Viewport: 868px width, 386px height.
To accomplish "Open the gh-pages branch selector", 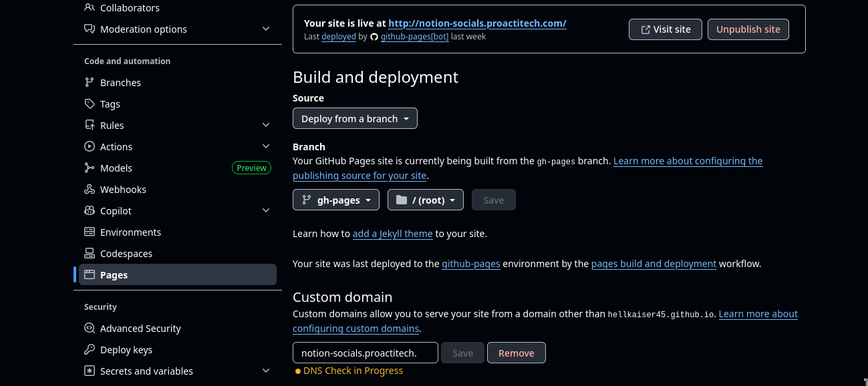I will (335, 199).
